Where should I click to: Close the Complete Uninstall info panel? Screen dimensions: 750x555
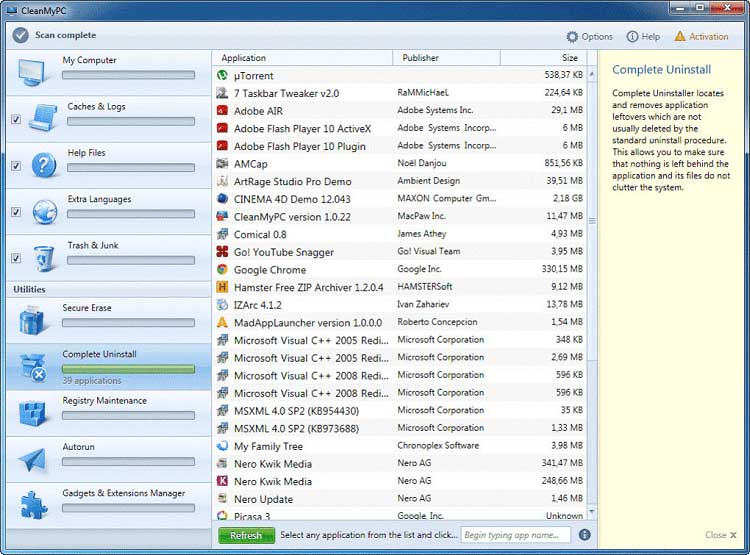pos(721,535)
